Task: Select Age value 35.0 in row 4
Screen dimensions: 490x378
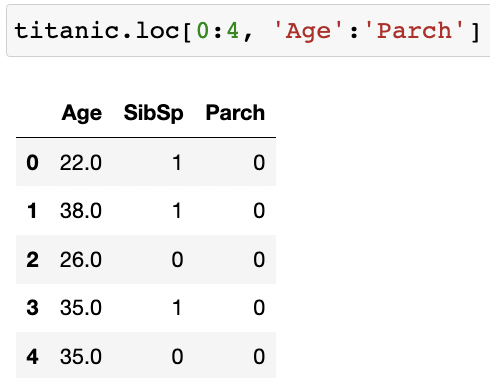Action: pyautogui.click(x=81, y=356)
